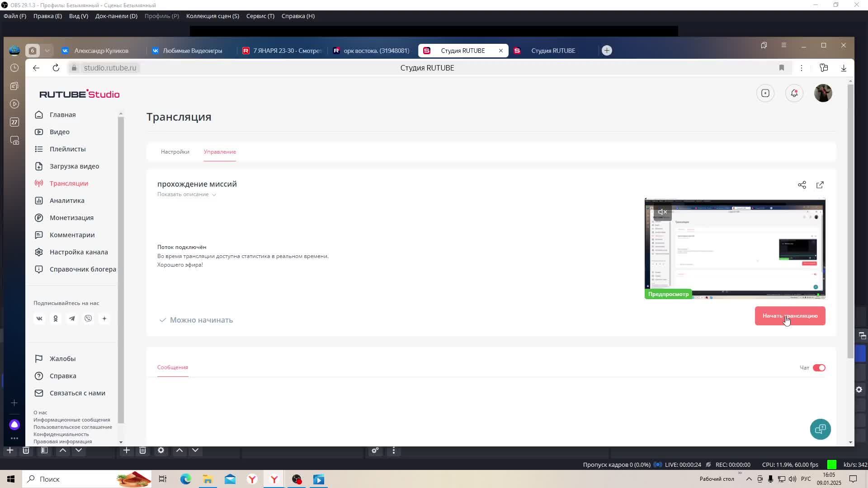Toggle the Чат switch
This screenshot has width=868, height=488.
pos(819,368)
